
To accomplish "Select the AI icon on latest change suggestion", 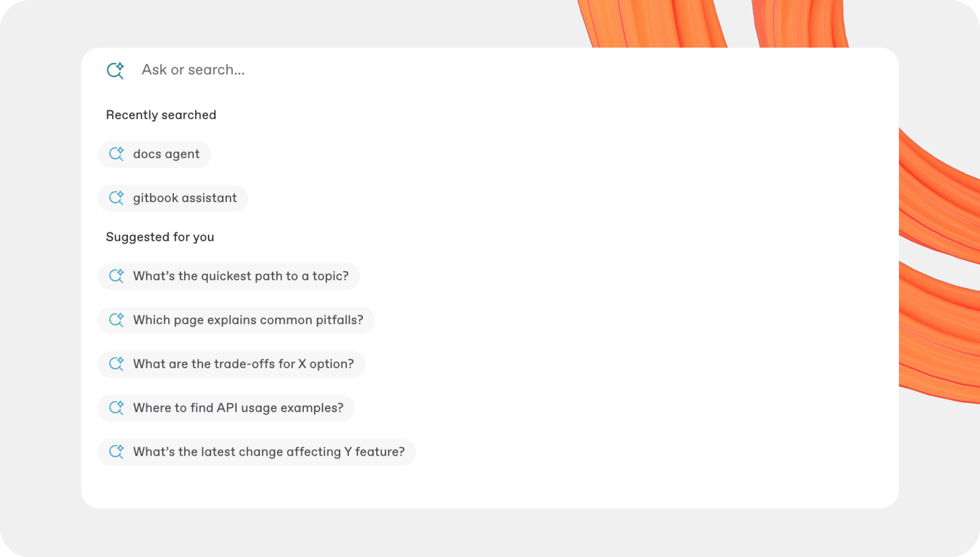I will click(x=117, y=452).
